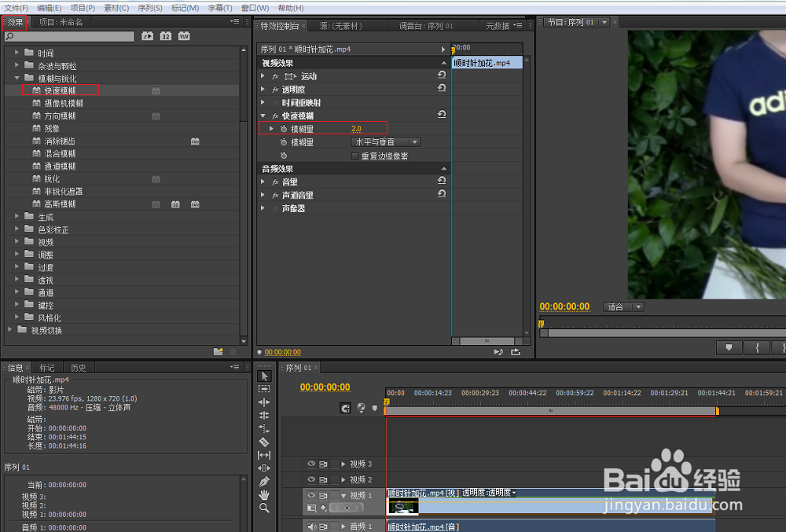
Task: Reset the 音量 audio effect
Action: tap(442, 180)
